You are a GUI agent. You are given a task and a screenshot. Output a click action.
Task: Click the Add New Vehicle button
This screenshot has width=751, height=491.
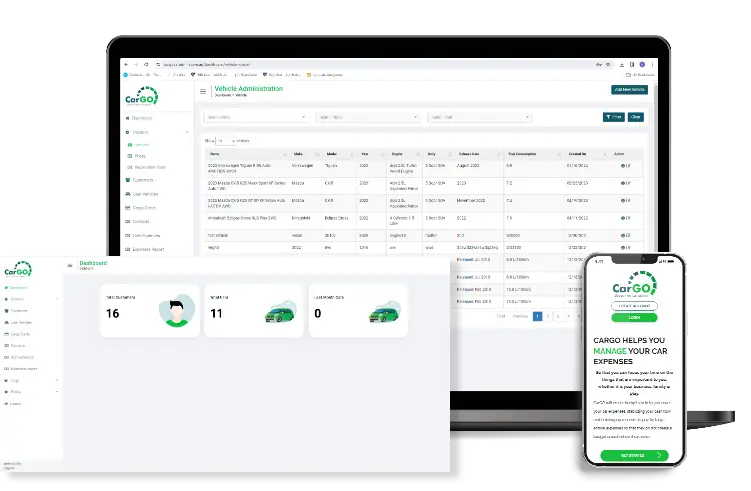pos(629,90)
